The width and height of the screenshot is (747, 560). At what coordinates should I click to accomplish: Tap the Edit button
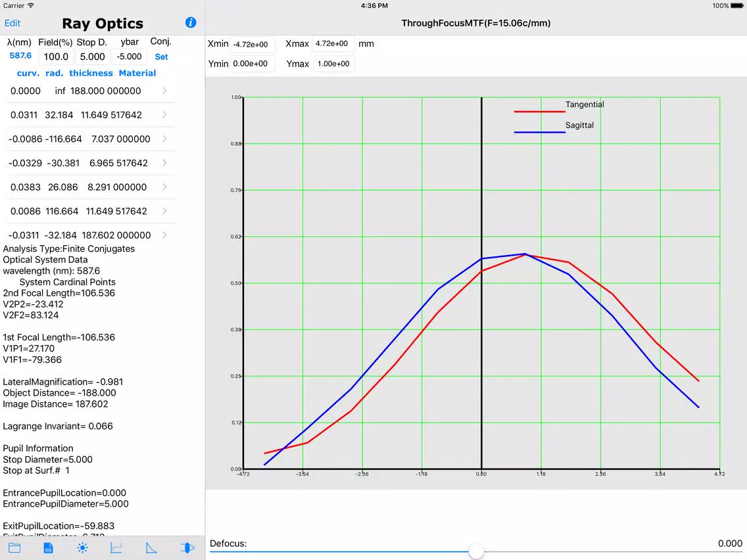(x=12, y=23)
